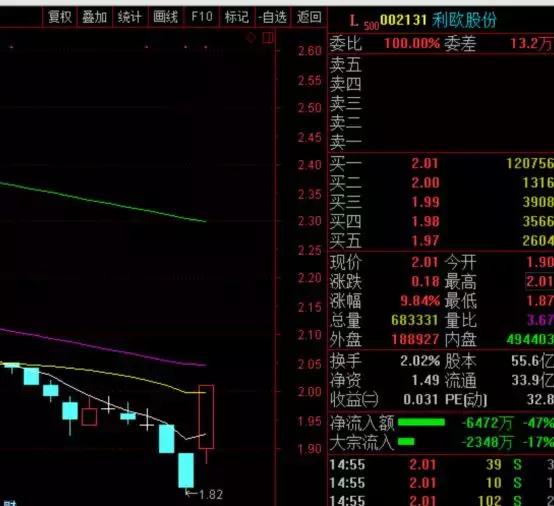Click the 2.60 price axis label
Viewport: 554px width, 506px height.
[310, 51]
